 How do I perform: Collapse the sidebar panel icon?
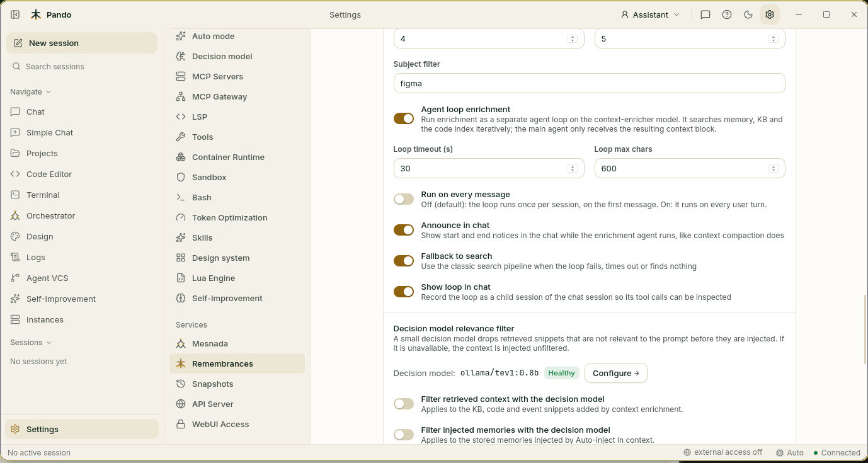[15, 14]
